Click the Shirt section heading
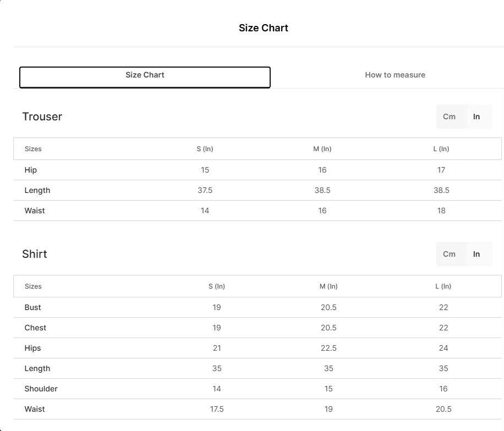The height and width of the screenshot is (431, 504). [x=35, y=254]
